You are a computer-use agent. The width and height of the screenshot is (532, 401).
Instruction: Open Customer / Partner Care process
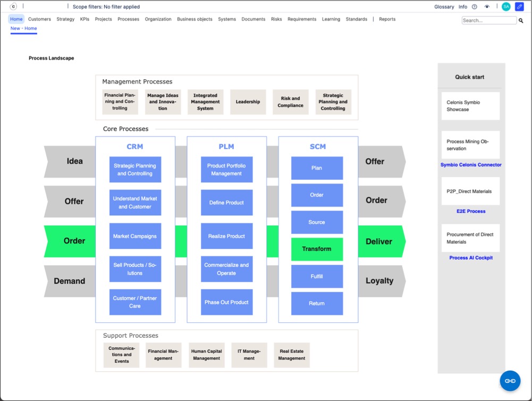click(135, 302)
